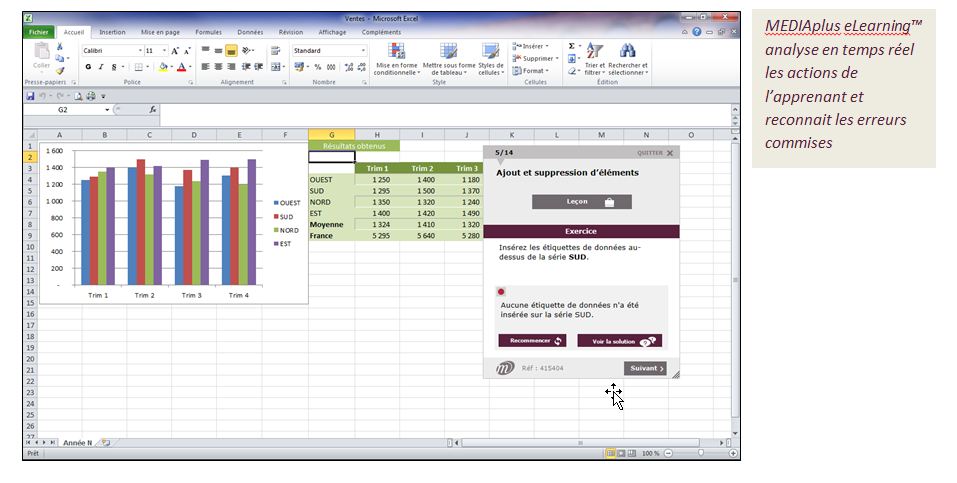
Task: Toggle italic (I) formatting
Action: pos(101,67)
